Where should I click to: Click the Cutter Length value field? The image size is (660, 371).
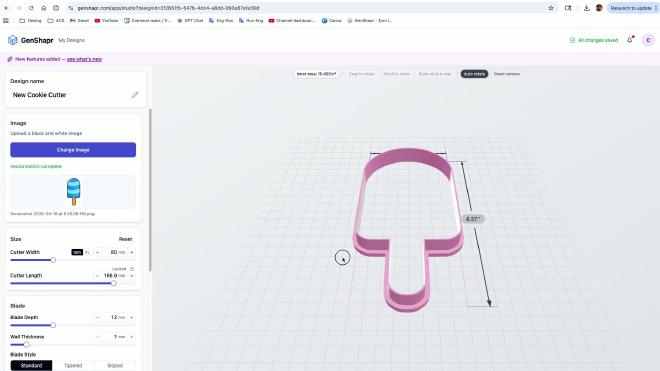pos(114,276)
